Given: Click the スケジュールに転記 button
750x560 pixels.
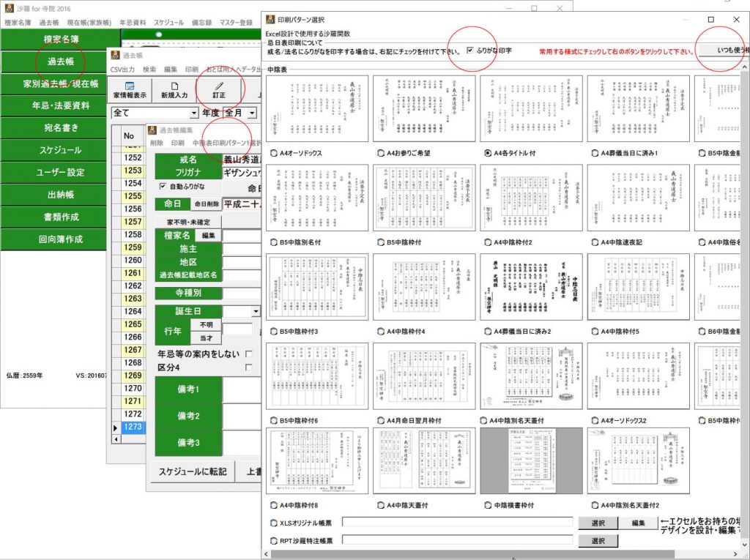Looking at the screenshot, I should click(193, 471).
